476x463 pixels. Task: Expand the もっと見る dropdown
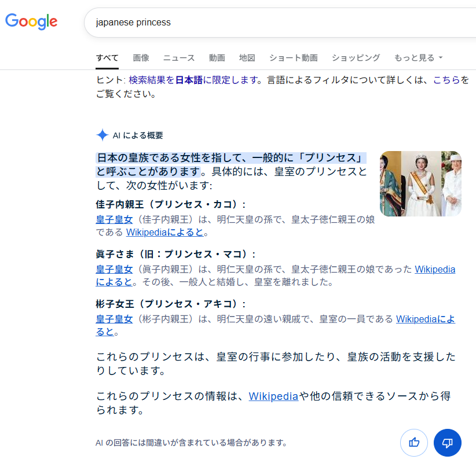coord(418,58)
